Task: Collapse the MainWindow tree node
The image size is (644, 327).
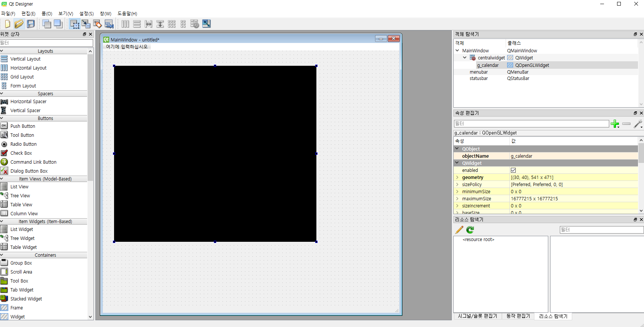Action: [457, 50]
